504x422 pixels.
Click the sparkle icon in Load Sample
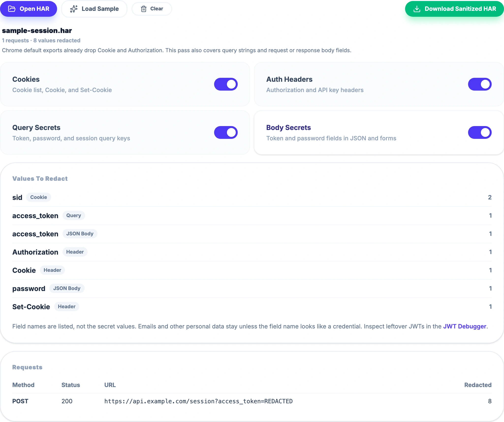click(x=74, y=9)
